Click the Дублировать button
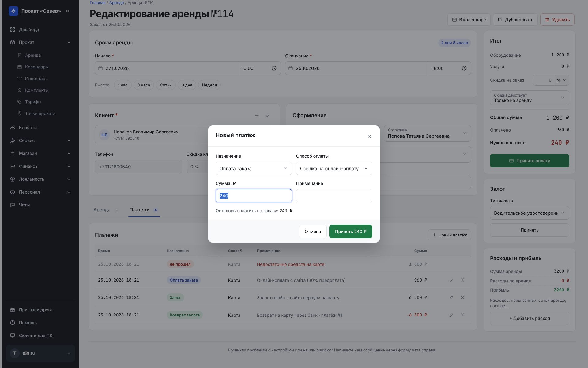The height and width of the screenshot is (368, 588). pyautogui.click(x=515, y=20)
